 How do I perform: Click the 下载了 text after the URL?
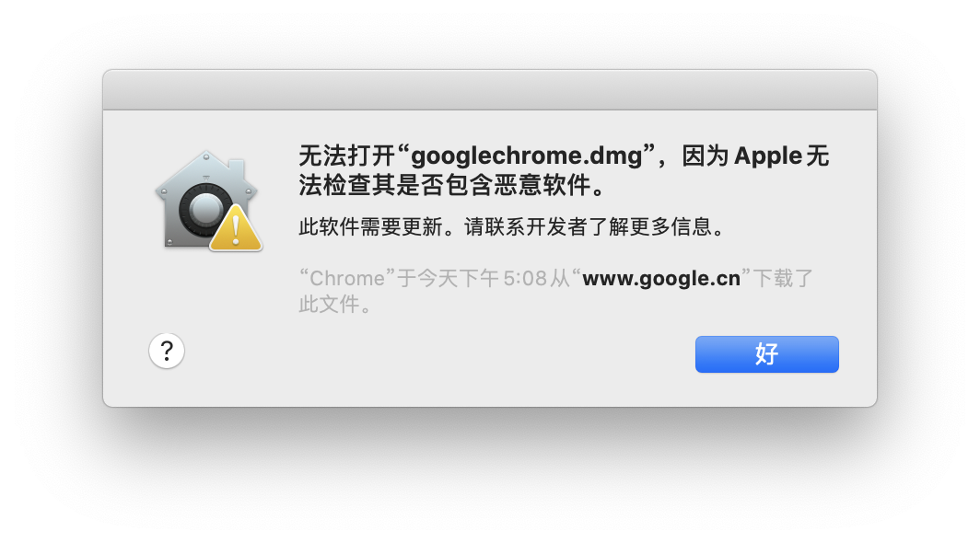783,278
